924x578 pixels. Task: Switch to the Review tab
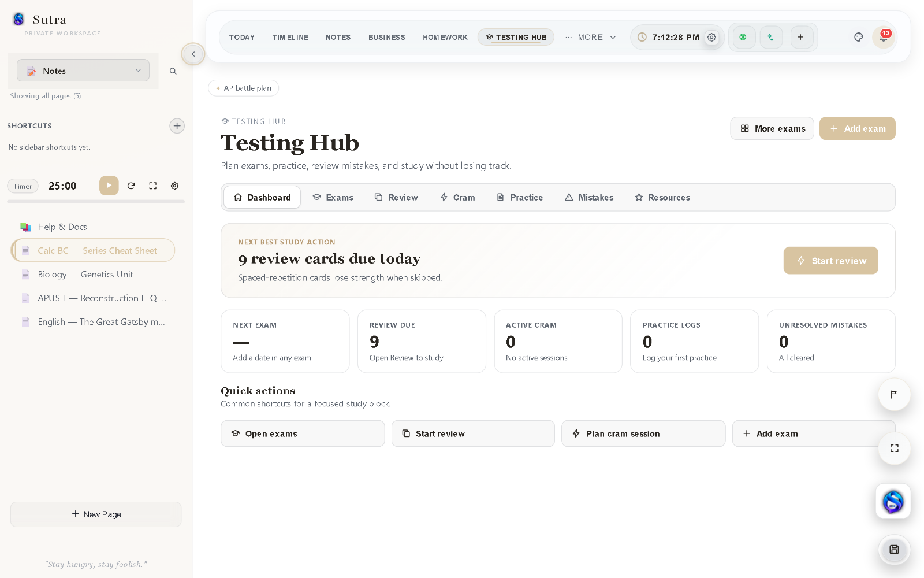396,197
